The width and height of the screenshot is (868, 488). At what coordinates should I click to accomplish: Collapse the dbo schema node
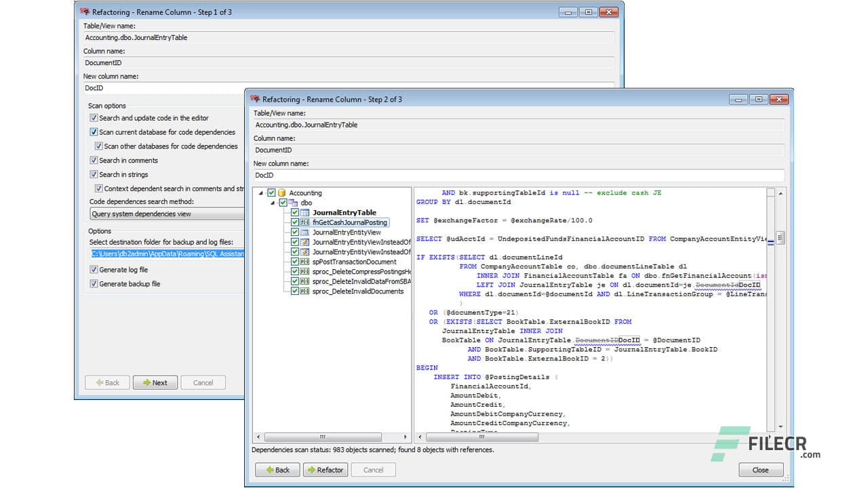pyautogui.click(x=271, y=202)
